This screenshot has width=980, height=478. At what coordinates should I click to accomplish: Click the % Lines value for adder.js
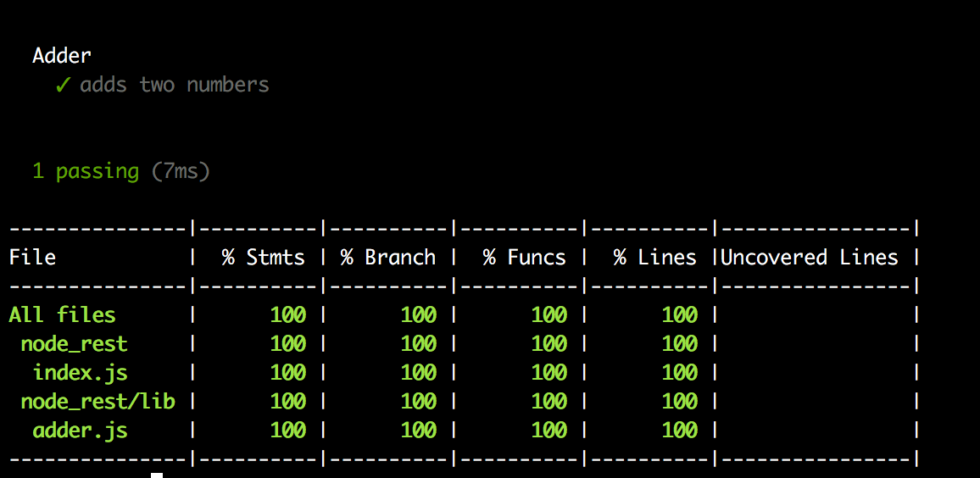click(680, 431)
